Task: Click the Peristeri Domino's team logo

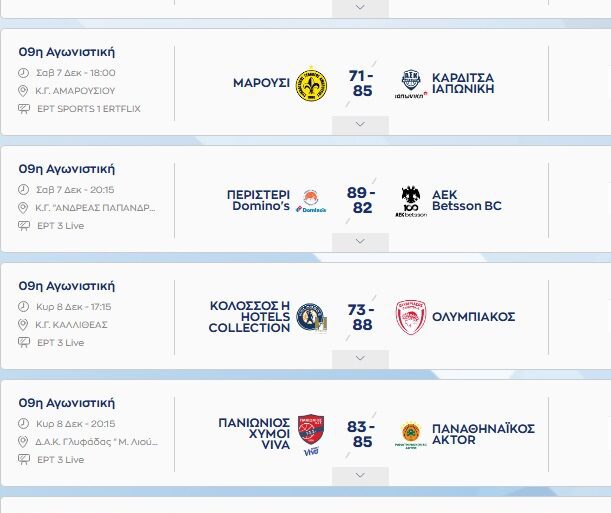Action: 311,201
